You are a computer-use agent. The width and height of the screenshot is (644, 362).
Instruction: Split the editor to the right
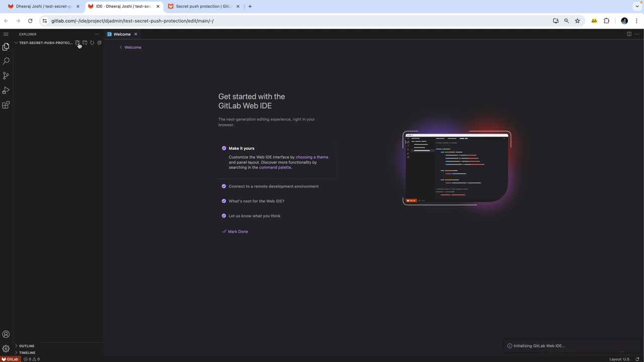tap(629, 34)
